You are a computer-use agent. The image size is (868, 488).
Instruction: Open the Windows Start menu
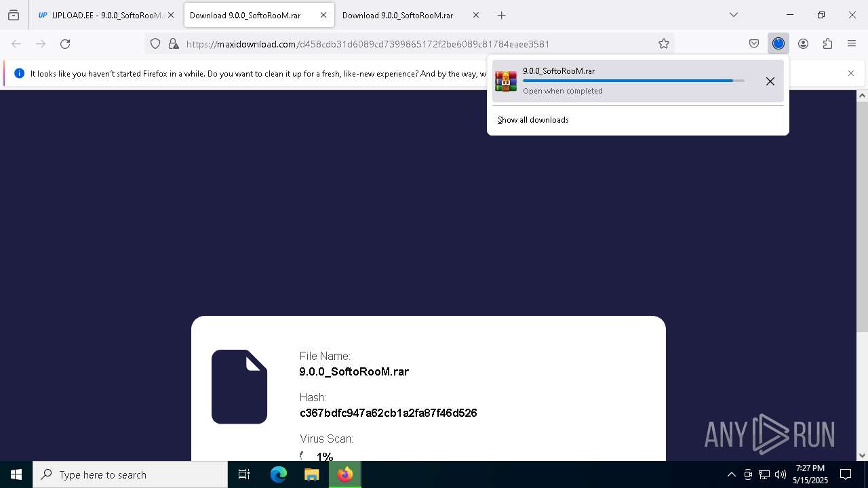(x=16, y=474)
